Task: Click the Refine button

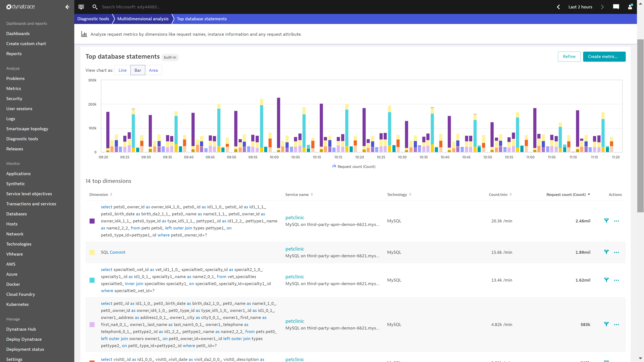Action: (569, 57)
